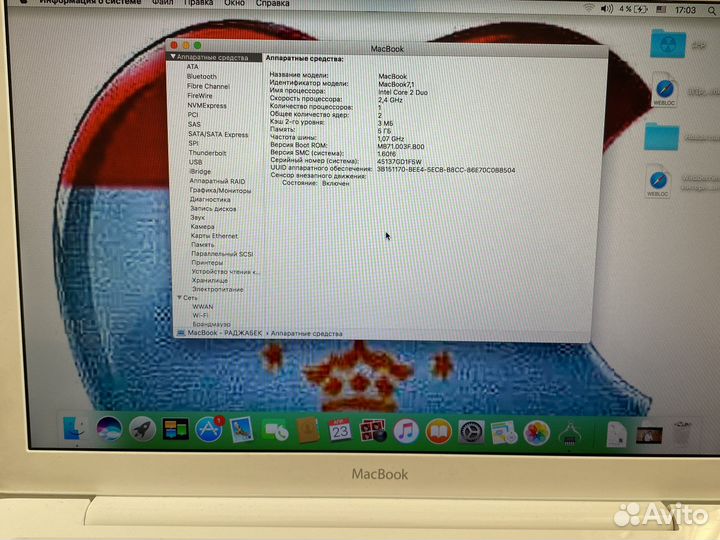The image size is (720, 540).
Task: Open the Правка menu
Action: coord(198,3)
